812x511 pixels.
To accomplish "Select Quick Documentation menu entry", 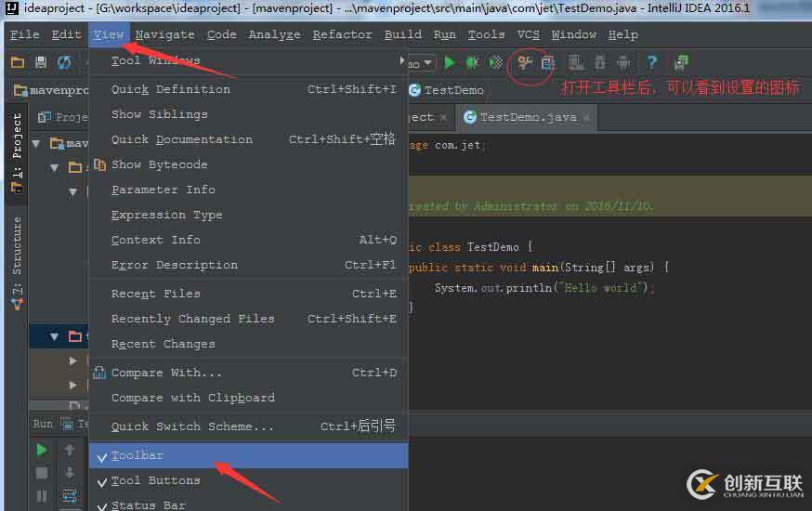I will click(249, 139).
